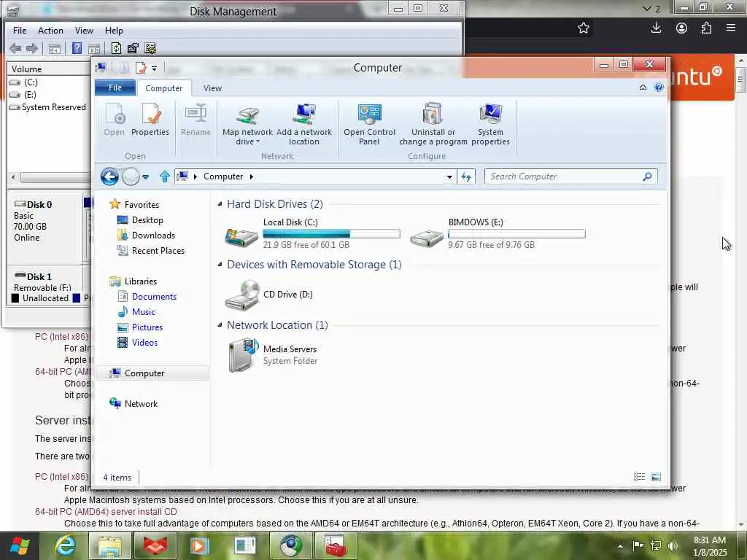Switch to the View ribbon tab
Viewport: 747px width, 560px height.
[x=212, y=88]
